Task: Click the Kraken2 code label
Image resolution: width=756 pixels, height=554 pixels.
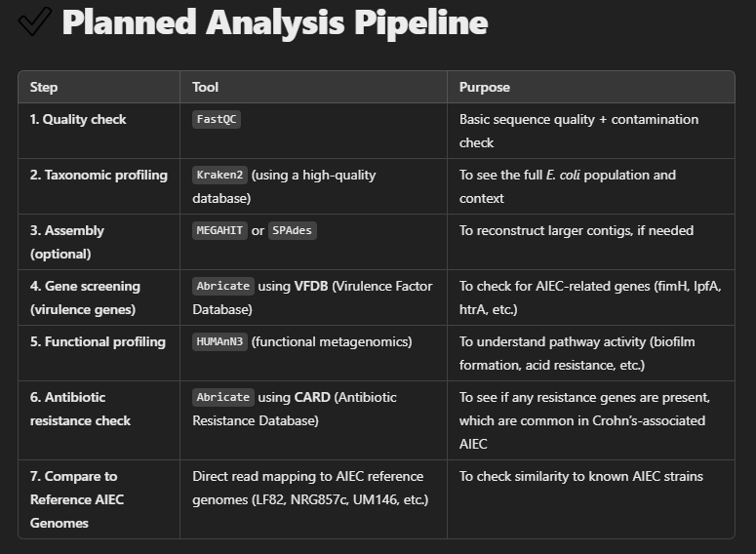Action: (x=220, y=176)
